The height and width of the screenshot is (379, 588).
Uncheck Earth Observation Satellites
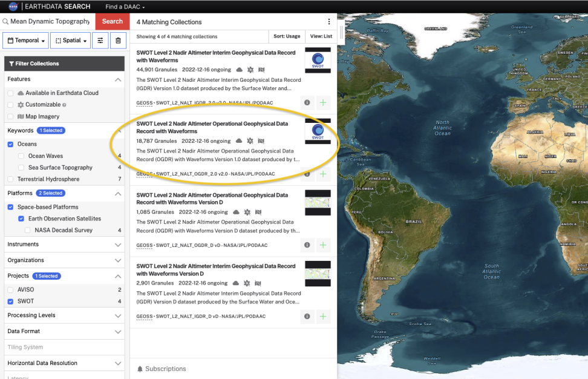coord(21,219)
